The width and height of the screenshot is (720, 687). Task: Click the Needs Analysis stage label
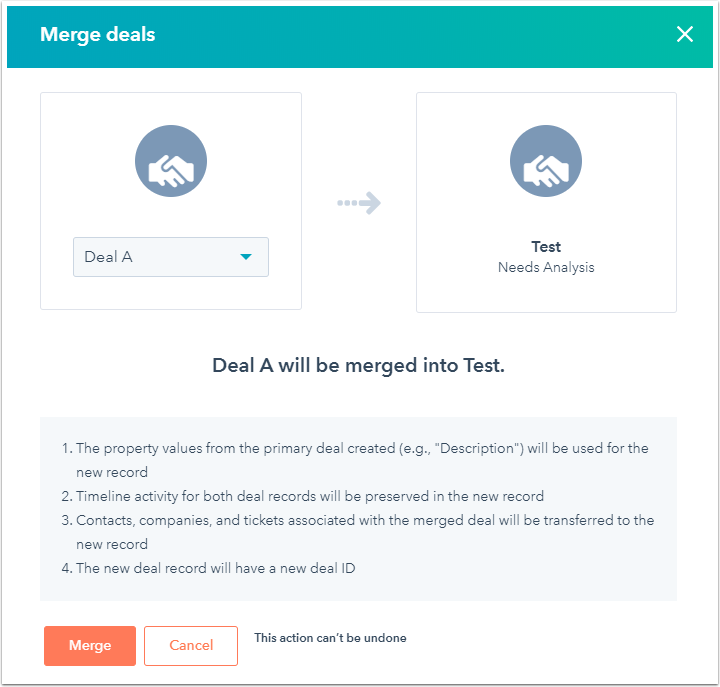(x=546, y=267)
